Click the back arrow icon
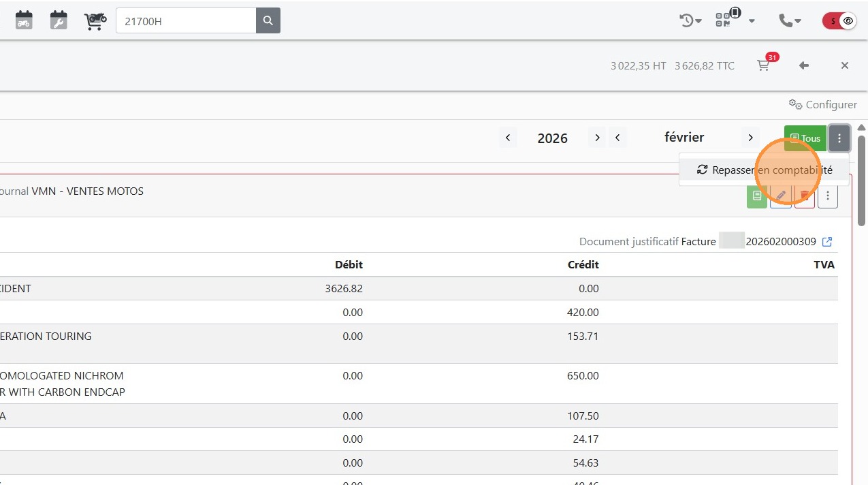Viewport: 868px width, 485px height. [x=804, y=65]
